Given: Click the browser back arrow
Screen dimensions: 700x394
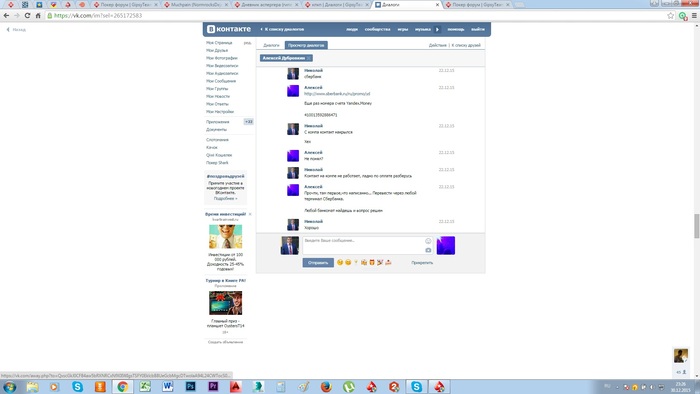Looking at the screenshot, I should click(6, 15).
